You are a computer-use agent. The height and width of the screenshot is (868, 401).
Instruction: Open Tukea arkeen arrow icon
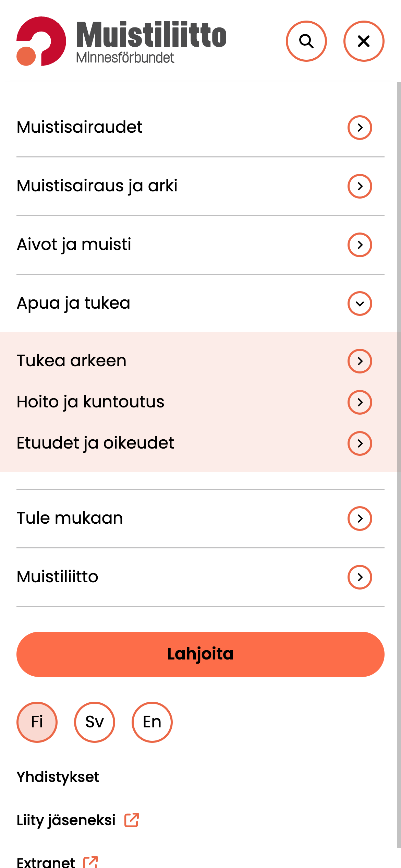(360, 361)
